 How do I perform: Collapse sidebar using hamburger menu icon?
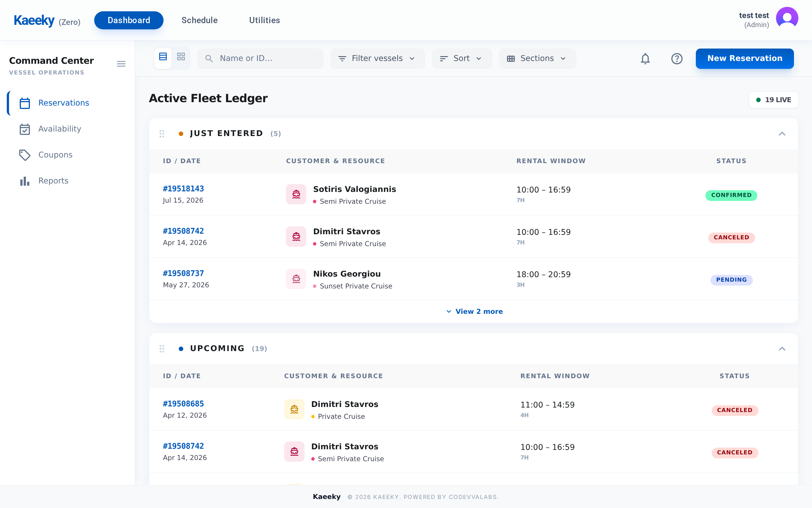(121, 64)
